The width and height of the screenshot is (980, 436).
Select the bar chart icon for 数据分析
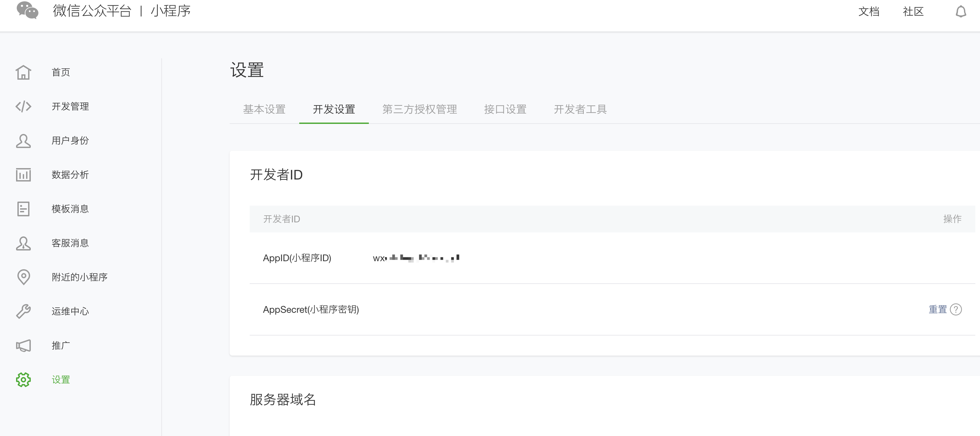(x=23, y=175)
